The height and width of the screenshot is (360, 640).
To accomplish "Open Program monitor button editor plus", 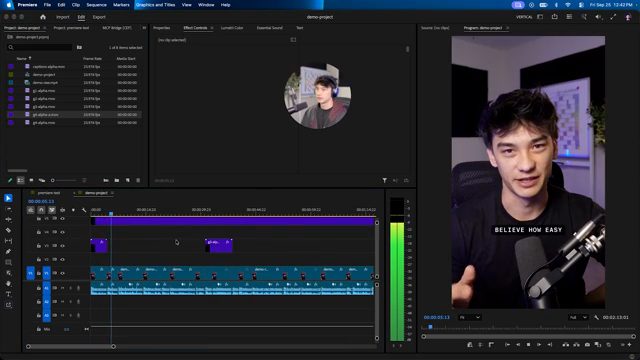I will click(x=629, y=344).
